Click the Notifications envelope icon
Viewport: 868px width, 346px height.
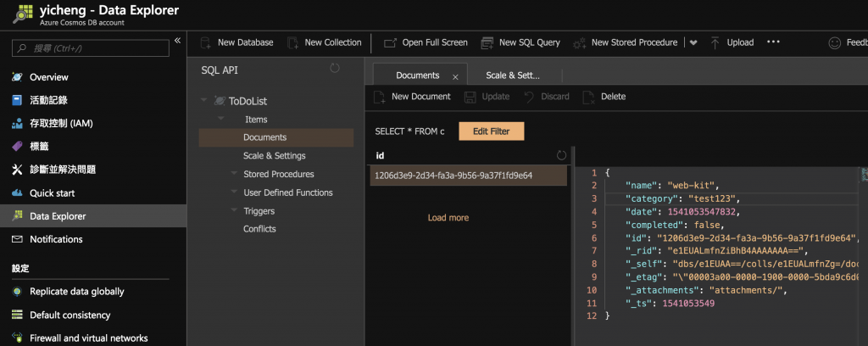tap(18, 239)
